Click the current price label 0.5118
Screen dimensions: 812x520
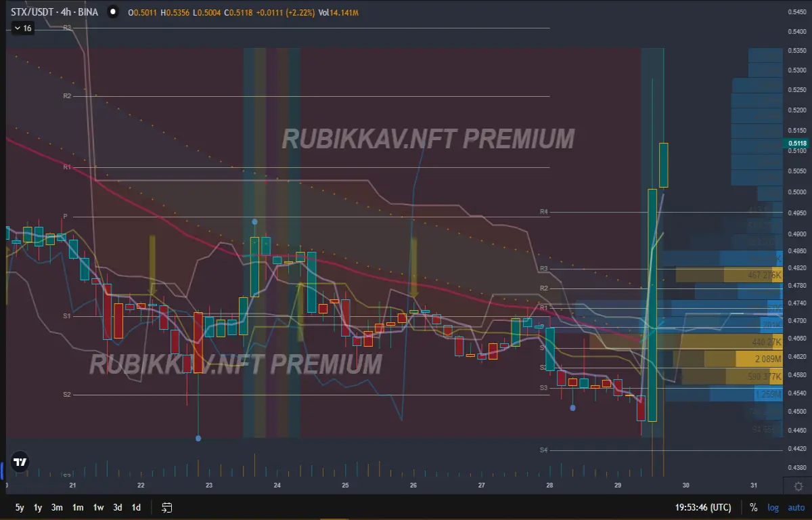[x=798, y=143]
